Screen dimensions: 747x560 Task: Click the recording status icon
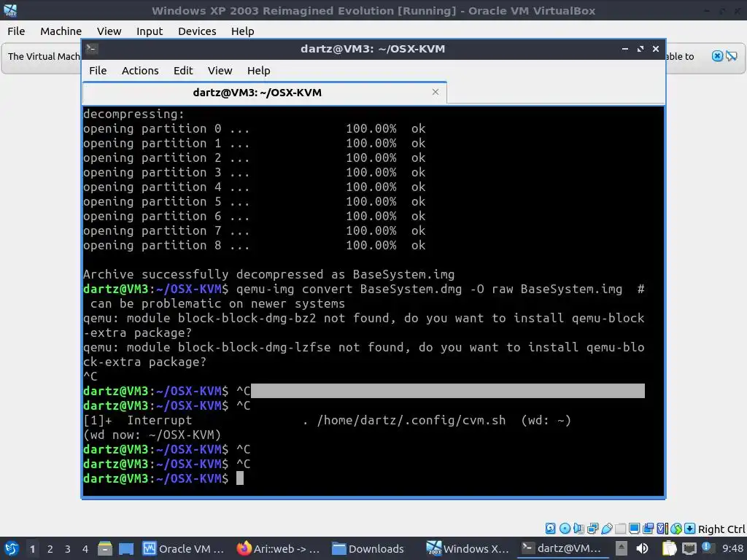[648, 528]
